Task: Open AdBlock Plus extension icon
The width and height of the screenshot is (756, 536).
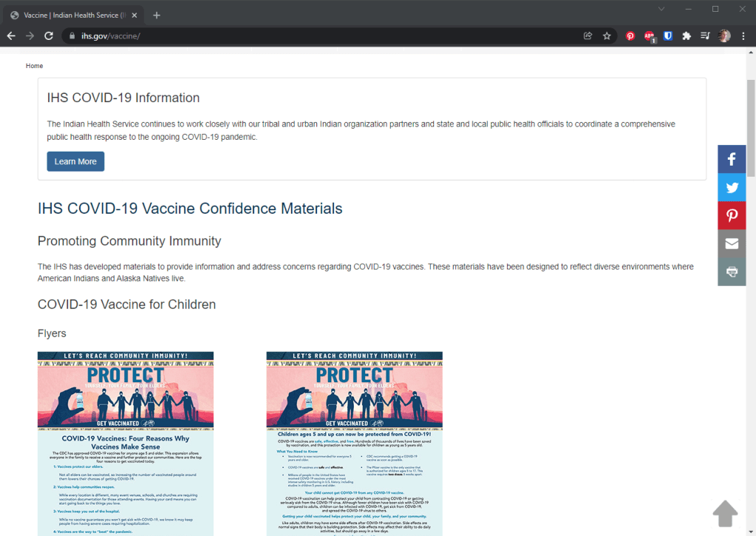Action: point(649,35)
